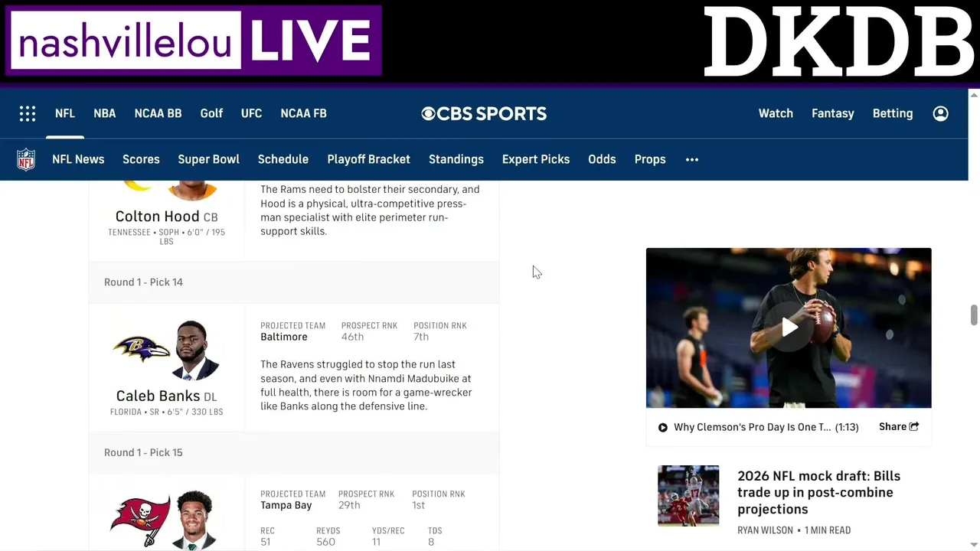980x551 pixels.
Task: Click the Caleb Banks player name
Action: click(158, 396)
